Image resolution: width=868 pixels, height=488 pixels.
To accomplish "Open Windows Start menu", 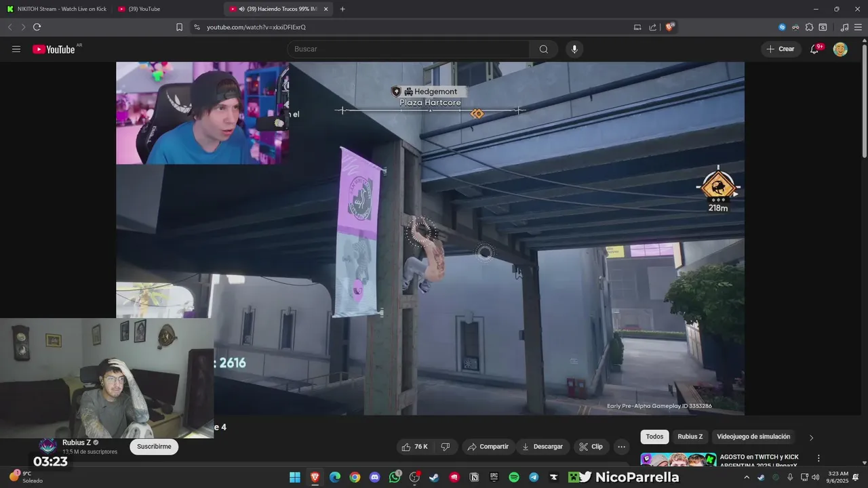I will click(295, 477).
